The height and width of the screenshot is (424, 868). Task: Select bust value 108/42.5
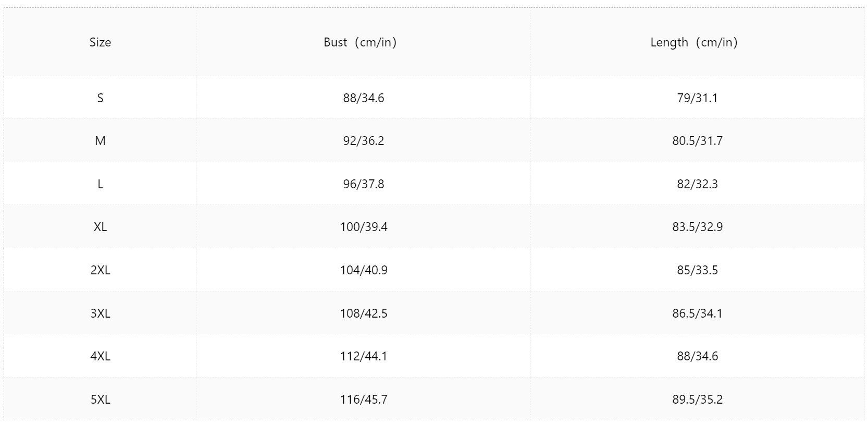click(364, 313)
